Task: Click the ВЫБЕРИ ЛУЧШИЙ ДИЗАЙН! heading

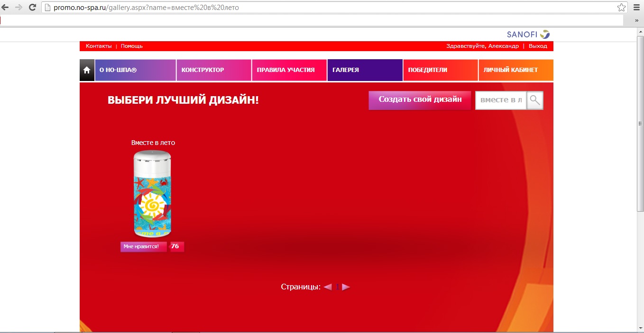Action: pyautogui.click(x=183, y=100)
